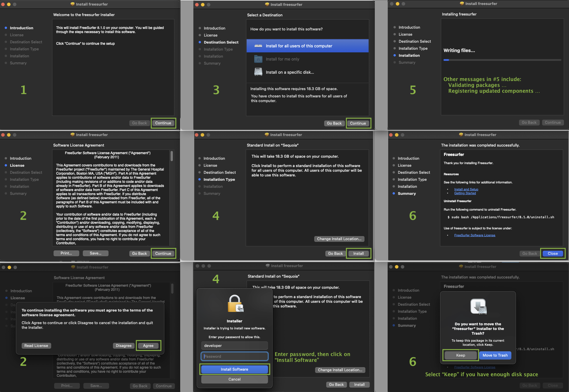Click Change Install Location... in the window without password dialog
This screenshot has height=392, width=569.
point(339,239)
